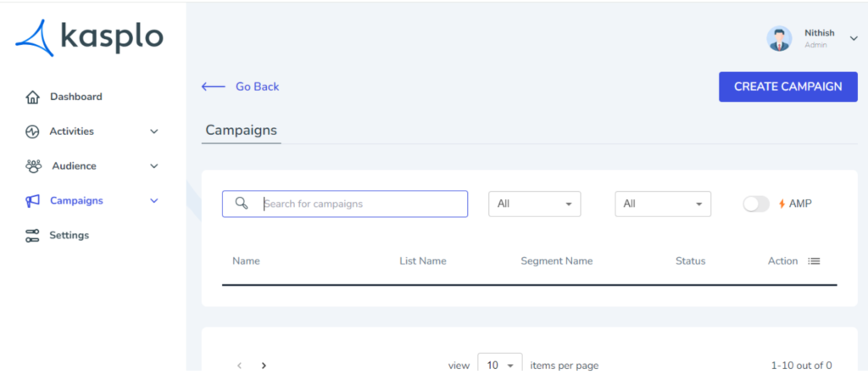The width and height of the screenshot is (868, 386).
Task: Click the Campaigns megaphone icon
Action: click(33, 201)
